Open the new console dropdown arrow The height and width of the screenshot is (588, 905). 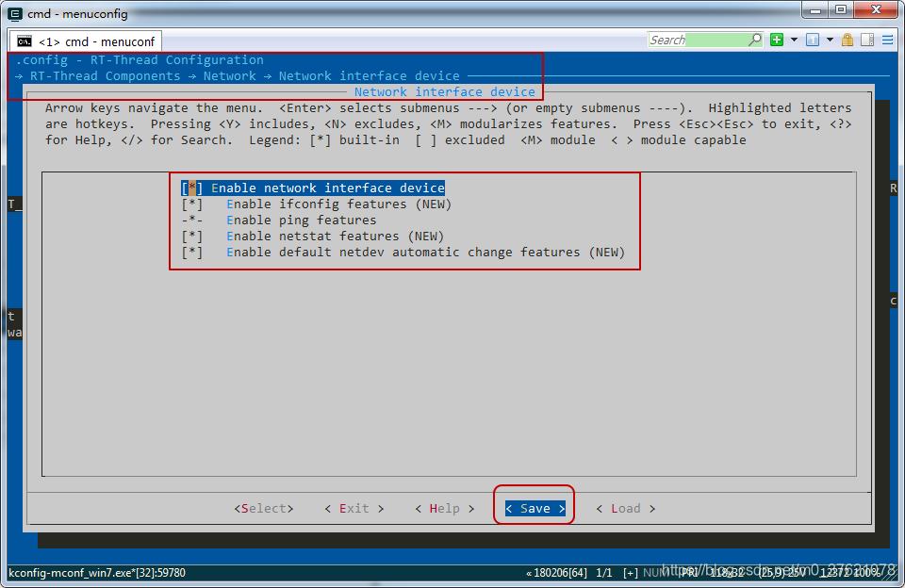[x=794, y=40]
